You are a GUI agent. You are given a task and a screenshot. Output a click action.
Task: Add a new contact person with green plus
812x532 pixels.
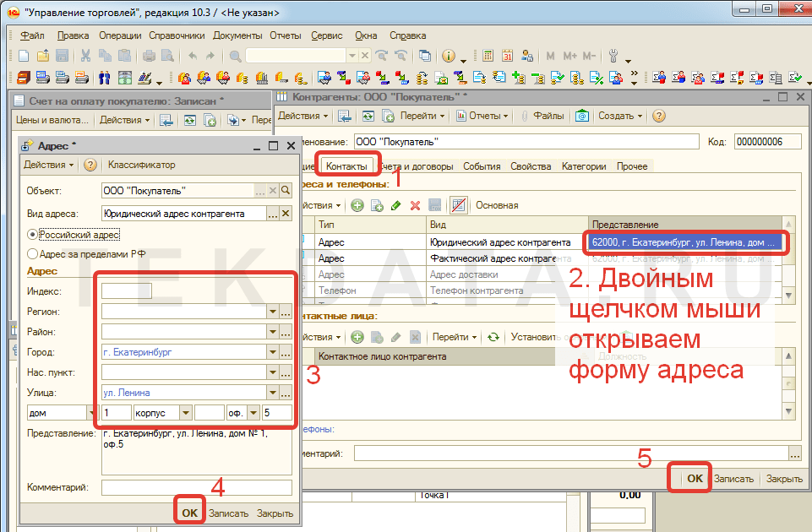pos(357,337)
